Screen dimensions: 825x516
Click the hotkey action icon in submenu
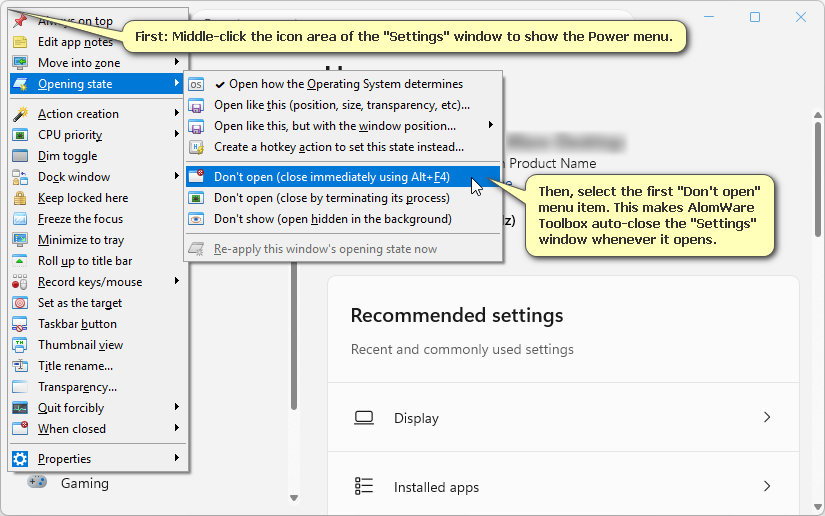point(196,147)
